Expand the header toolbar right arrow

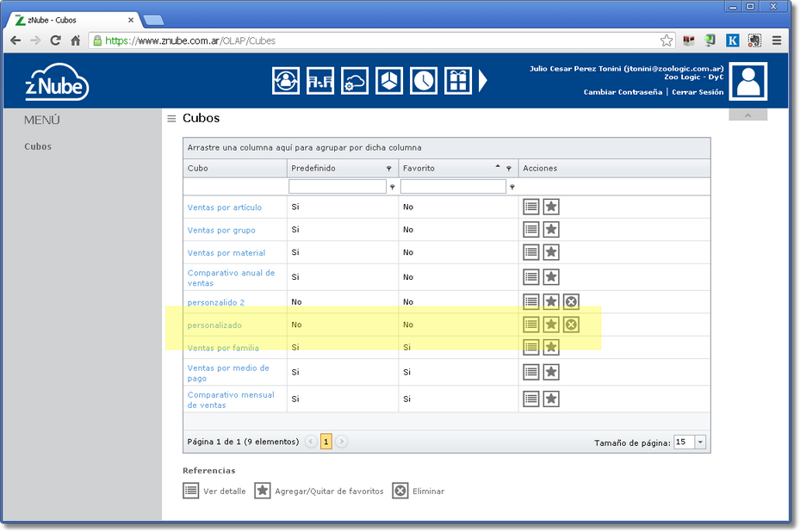point(483,81)
